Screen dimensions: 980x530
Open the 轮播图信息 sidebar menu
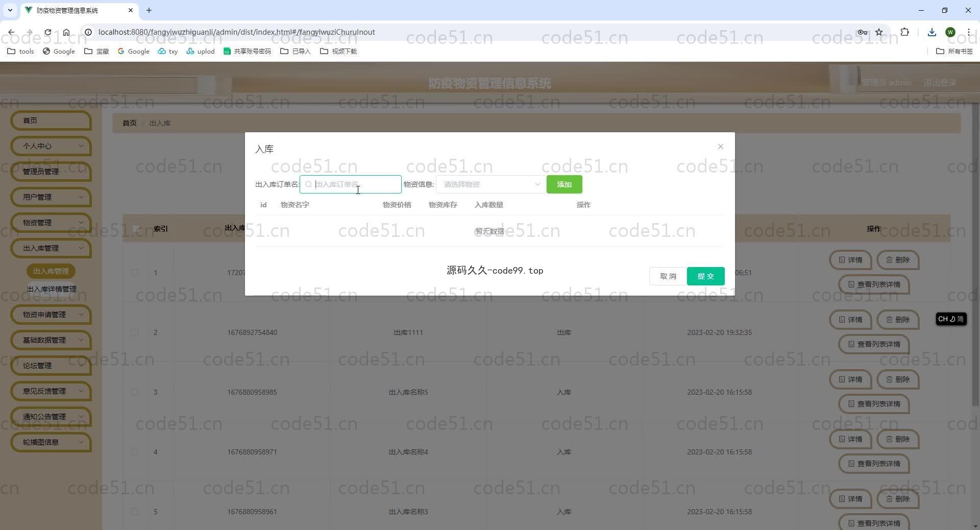click(51, 442)
